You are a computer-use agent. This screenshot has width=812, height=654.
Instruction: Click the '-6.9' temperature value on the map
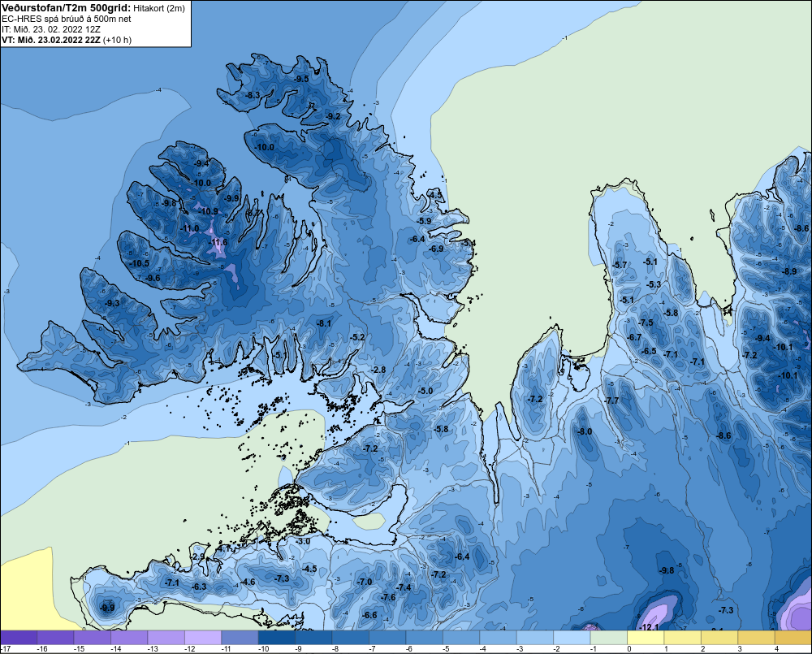click(x=437, y=249)
